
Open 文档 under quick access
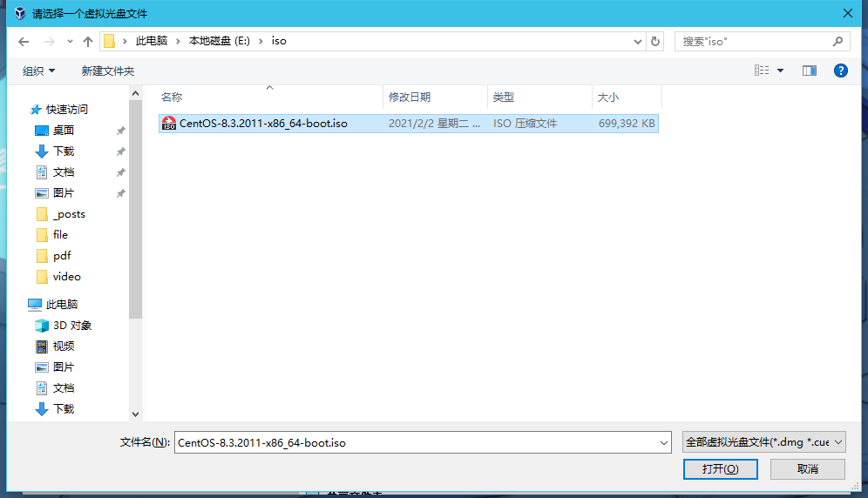pyautogui.click(x=64, y=172)
